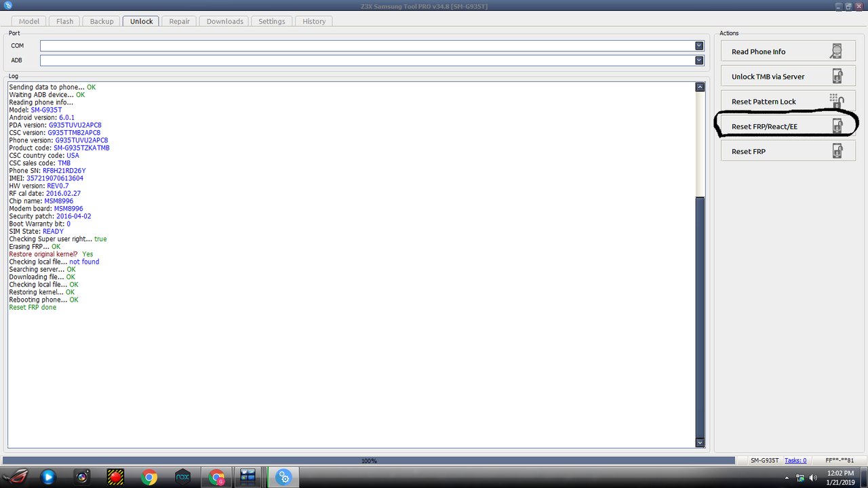Click the log scrollbar down arrow
This screenshot has height=488, width=868.
pos(701,443)
